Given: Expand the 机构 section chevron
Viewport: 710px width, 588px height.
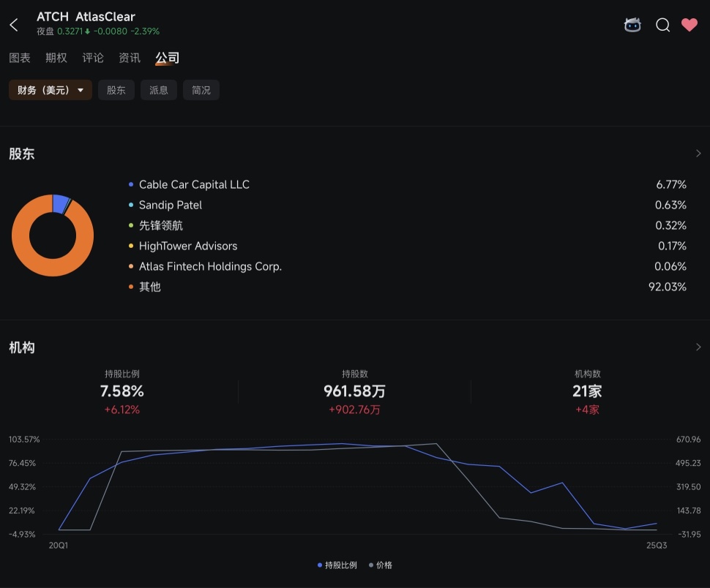Looking at the screenshot, I should (698, 347).
